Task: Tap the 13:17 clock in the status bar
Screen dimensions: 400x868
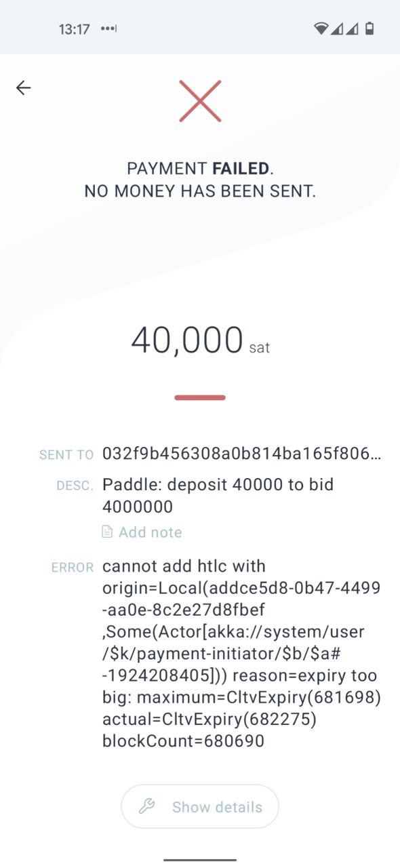Action: pyautogui.click(x=75, y=29)
